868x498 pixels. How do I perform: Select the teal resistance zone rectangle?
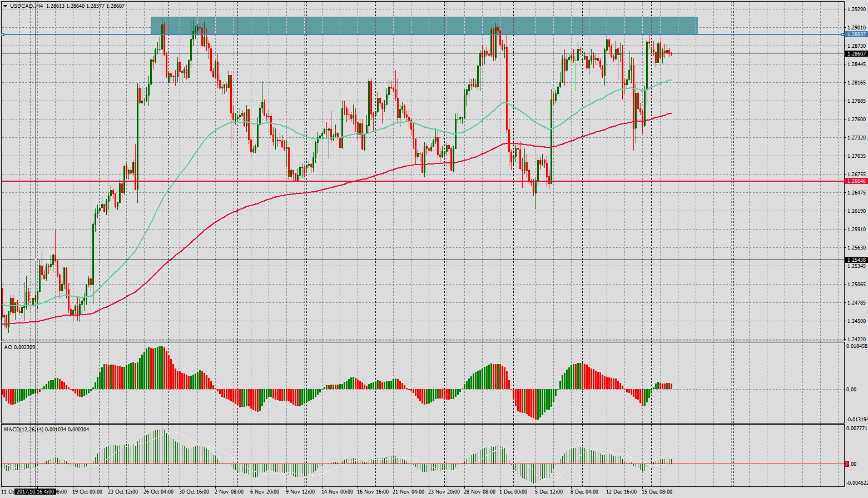pyautogui.click(x=424, y=25)
